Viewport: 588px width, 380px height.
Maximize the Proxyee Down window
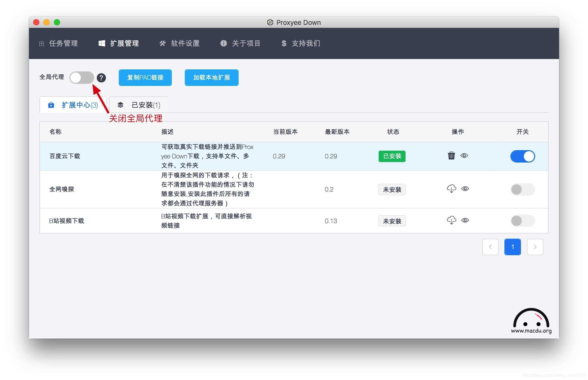pos(57,22)
